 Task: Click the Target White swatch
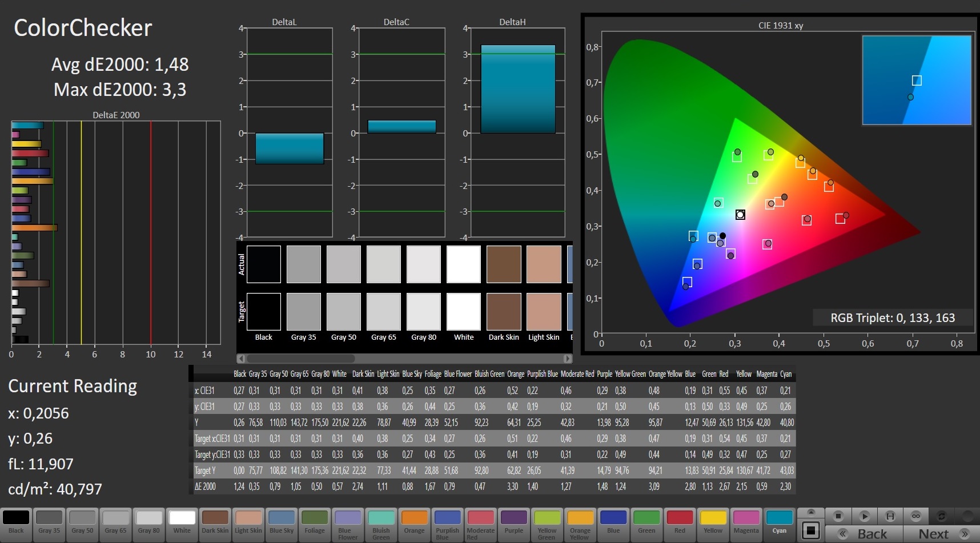coord(464,312)
